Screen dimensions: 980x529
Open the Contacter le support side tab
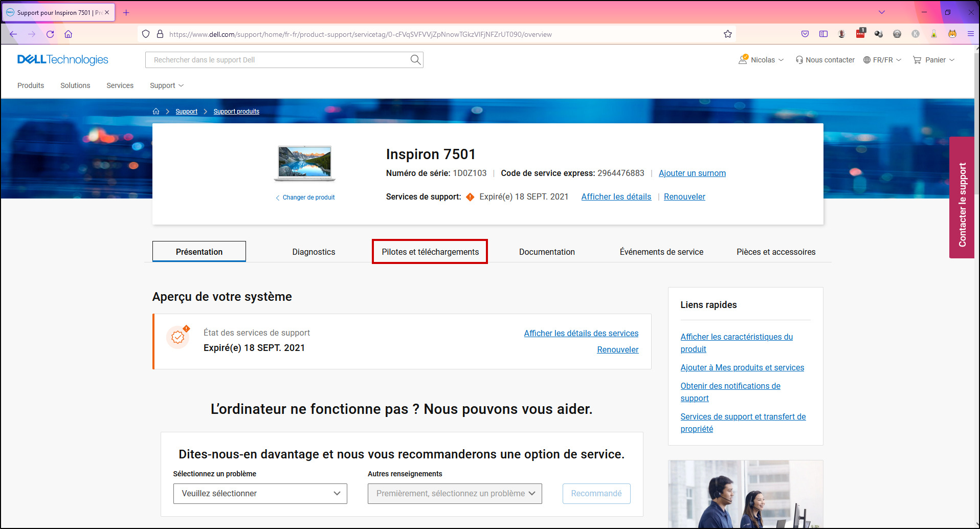[x=962, y=197]
